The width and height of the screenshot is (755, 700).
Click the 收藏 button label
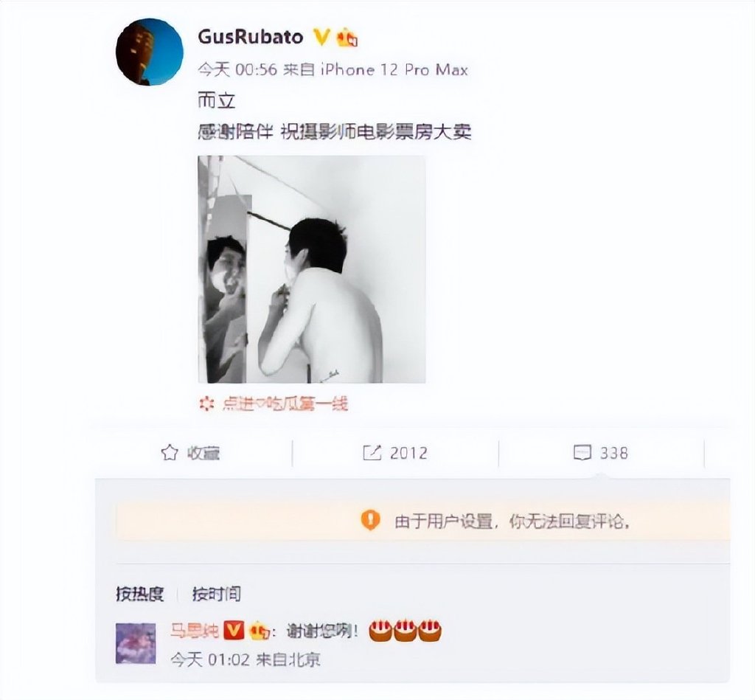tap(203, 453)
